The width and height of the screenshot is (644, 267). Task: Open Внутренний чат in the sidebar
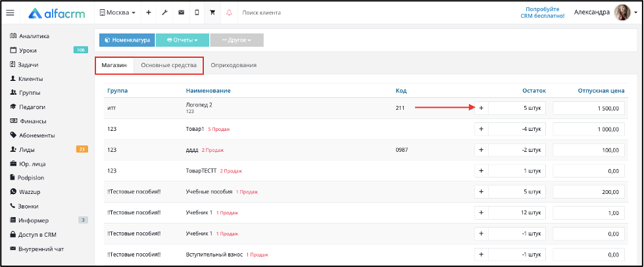point(36,249)
